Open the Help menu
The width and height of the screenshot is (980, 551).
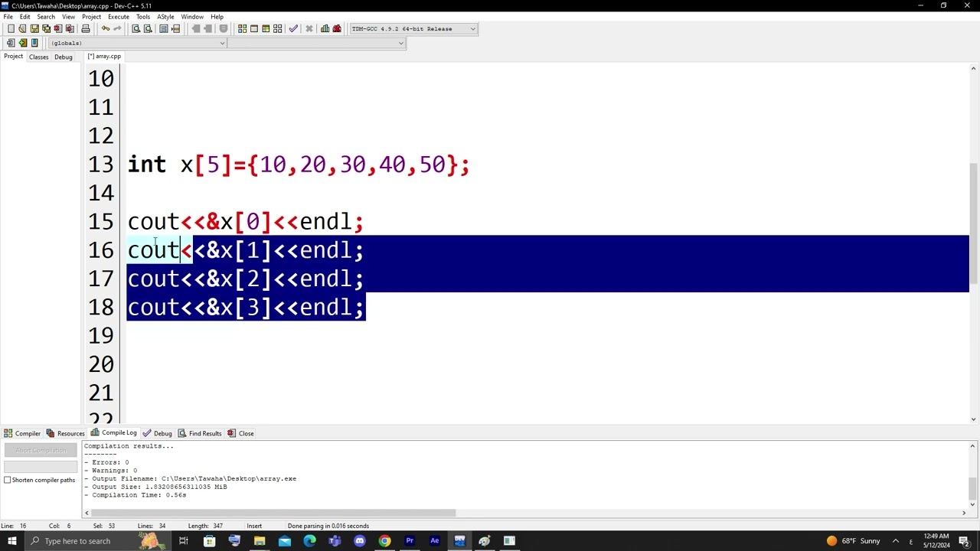point(217,16)
